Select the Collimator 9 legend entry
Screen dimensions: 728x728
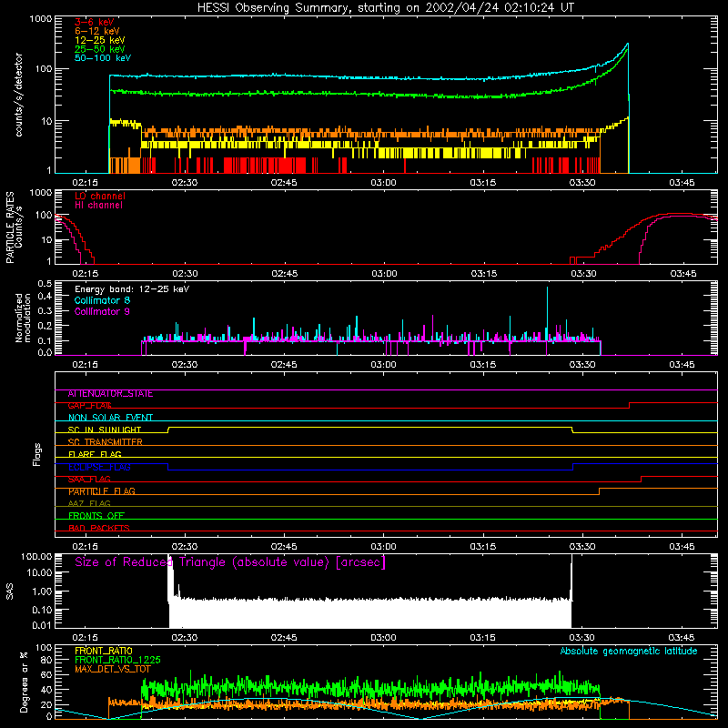coord(102,311)
